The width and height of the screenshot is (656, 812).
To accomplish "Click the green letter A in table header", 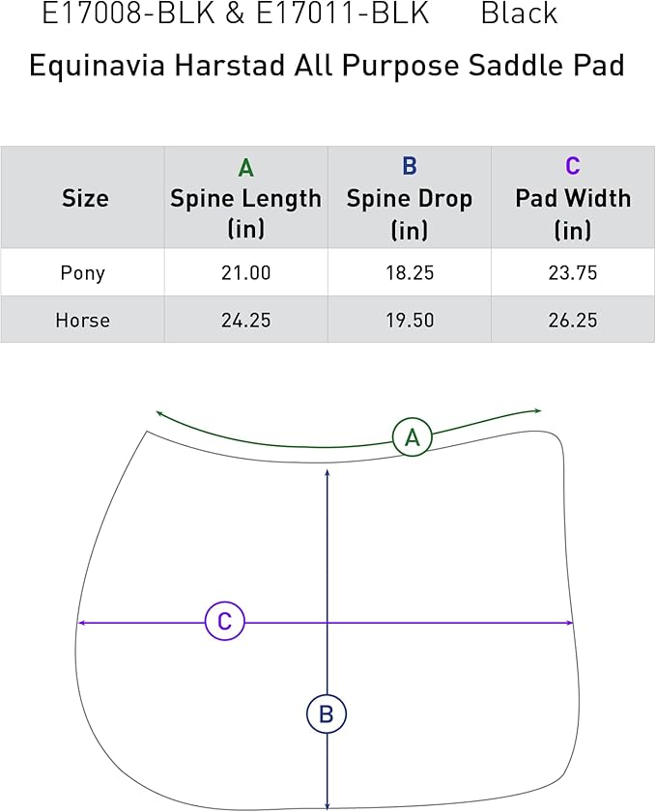I will tap(245, 167).
